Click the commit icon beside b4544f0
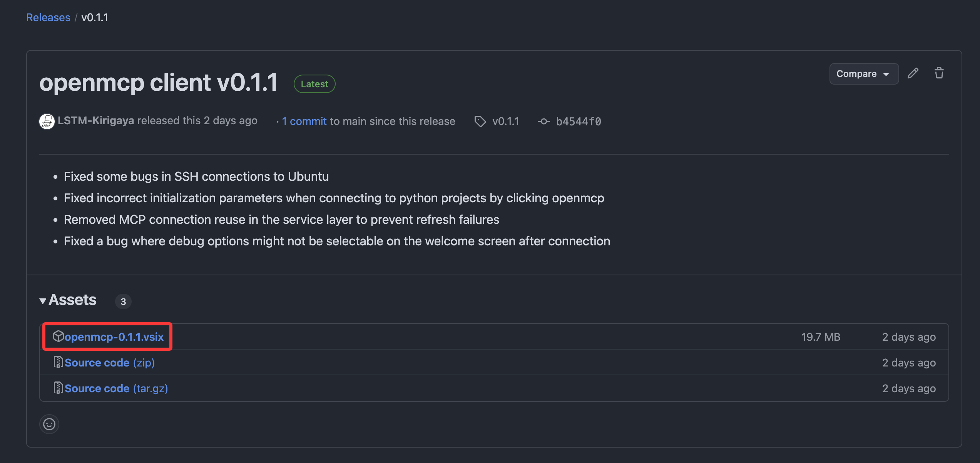The height and width of the screenshot is (463, 980). pos(544,122)
